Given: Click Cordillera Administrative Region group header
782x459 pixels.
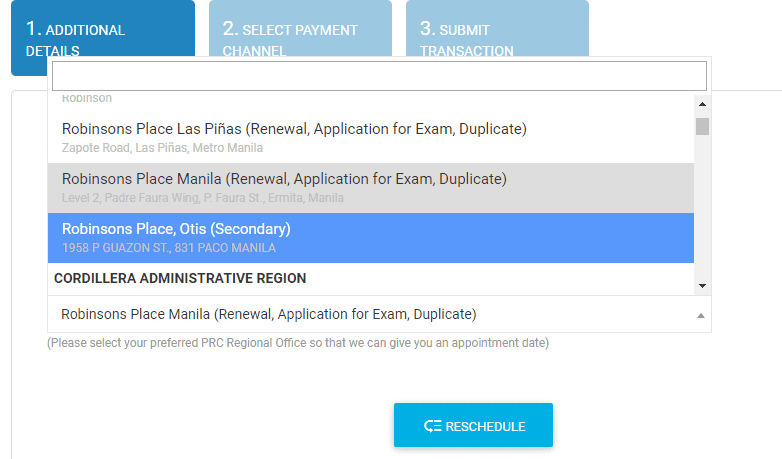Looking at the screenshot, I should [180, 278].
